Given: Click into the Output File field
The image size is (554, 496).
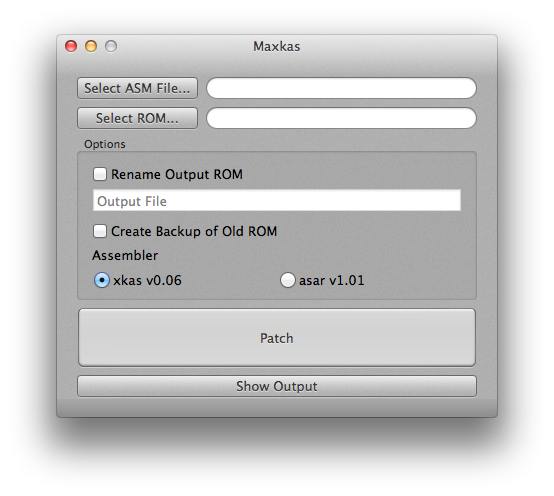Looking at the screenshot, I should point(277,200).
